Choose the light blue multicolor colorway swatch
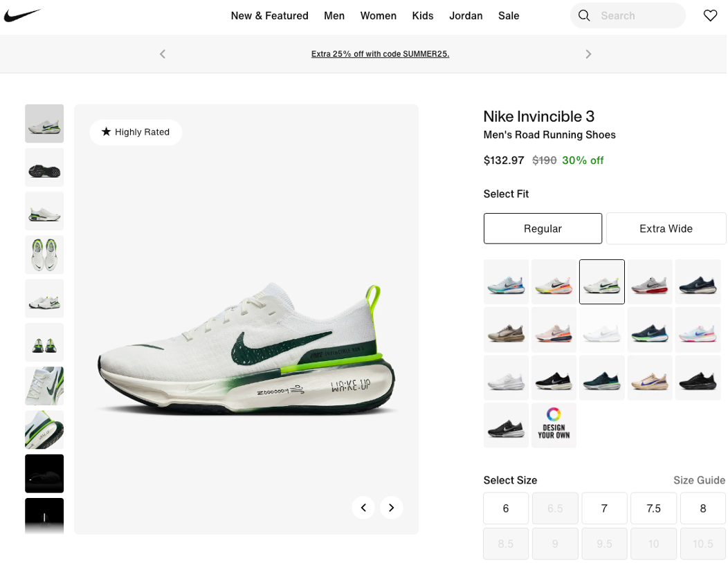The image size is (728, 563). 506,281
